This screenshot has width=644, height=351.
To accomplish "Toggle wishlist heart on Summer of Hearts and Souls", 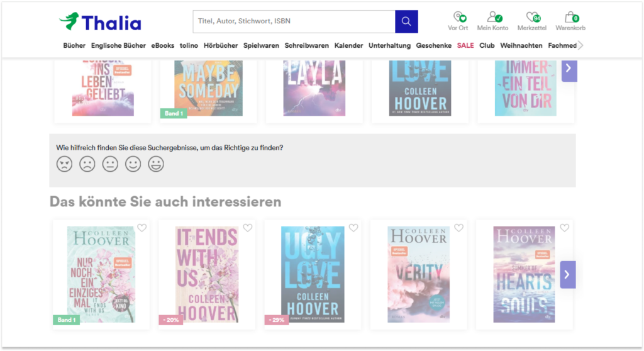I will coord(565,228).
